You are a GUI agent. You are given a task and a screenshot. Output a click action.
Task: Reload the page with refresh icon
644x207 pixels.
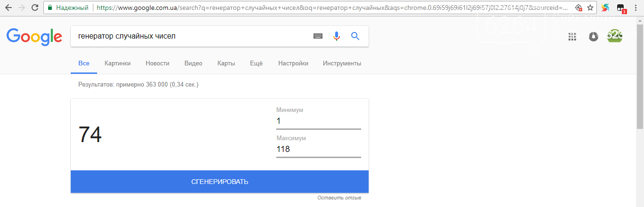click(x=35, y=8)
